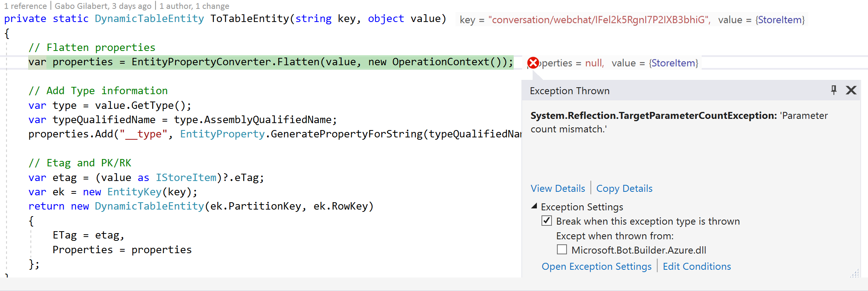This screenshot has width=868, height=291.
Task: Click 'AssemblyQualifiedName' in the code
Action: [x=268, y=120]
